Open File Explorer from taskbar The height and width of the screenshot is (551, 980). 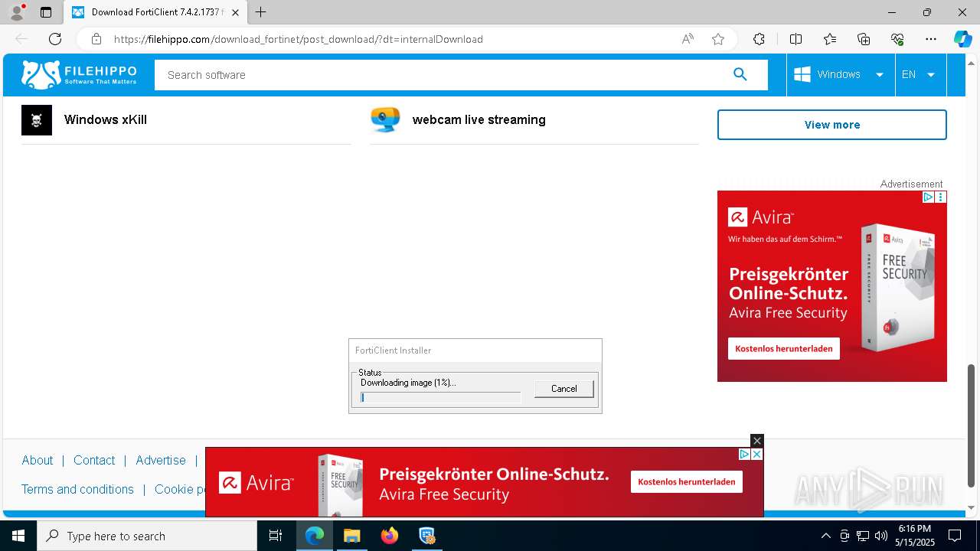coord(351,536)
